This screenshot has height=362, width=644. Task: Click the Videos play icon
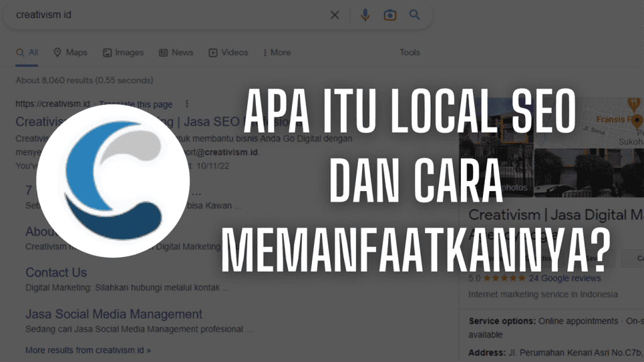(x=212, y=52)
